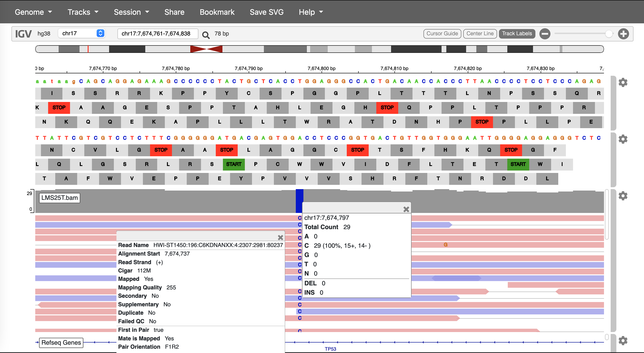The width and height of the screenshot is (644, 353).
Task: Open the second sequence track's gear menu
Action: tap(623, 139)
